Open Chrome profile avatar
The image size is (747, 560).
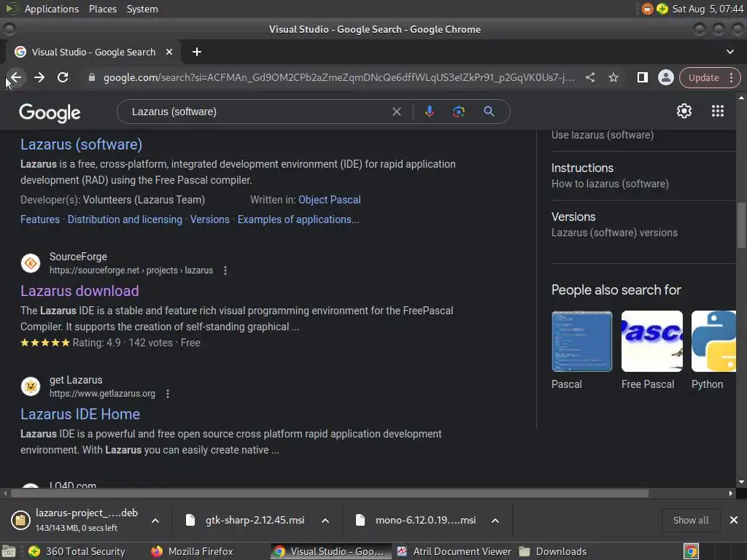pos(665,77)
